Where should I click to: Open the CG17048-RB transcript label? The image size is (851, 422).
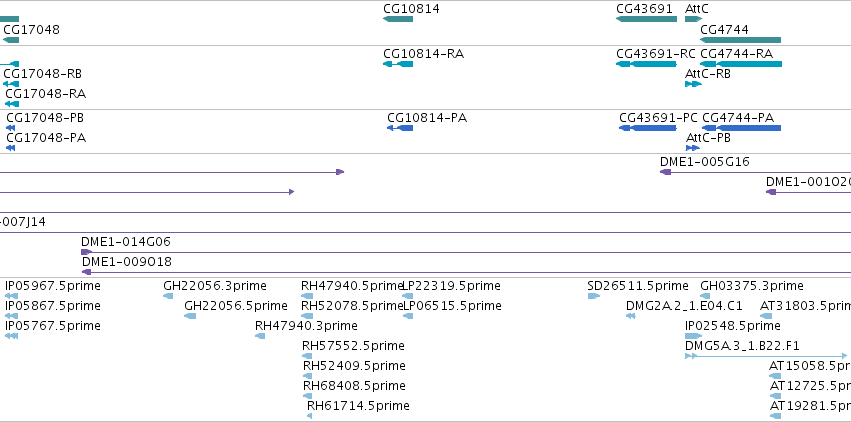43,74
